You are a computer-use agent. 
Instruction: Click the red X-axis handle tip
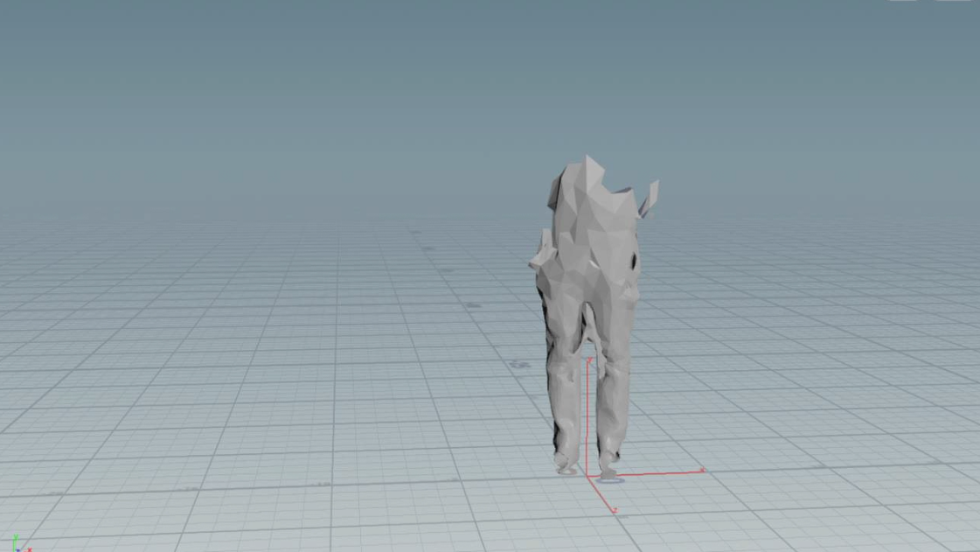(x=703, y=470)
